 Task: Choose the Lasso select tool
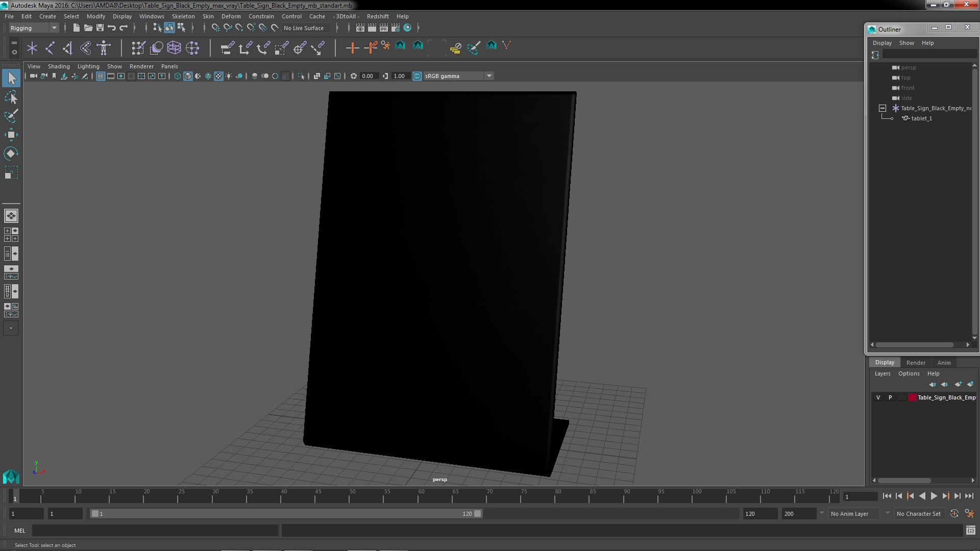(11, 97)
